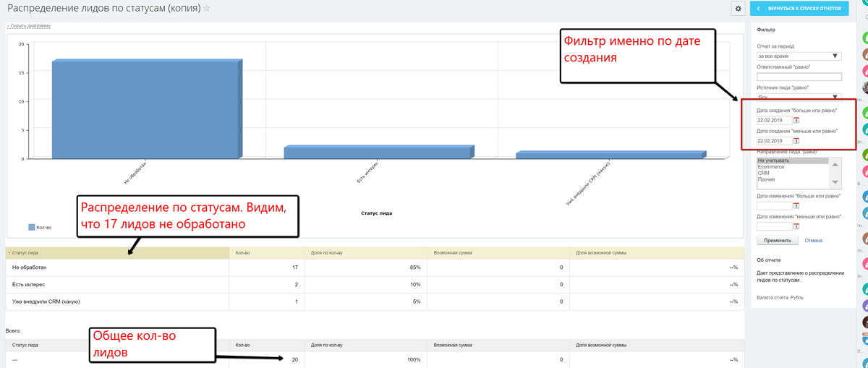Viewport: 868px width, 368px height.
Task: Click the 'Есть интерес' table row label
Action: coord(28,285)
